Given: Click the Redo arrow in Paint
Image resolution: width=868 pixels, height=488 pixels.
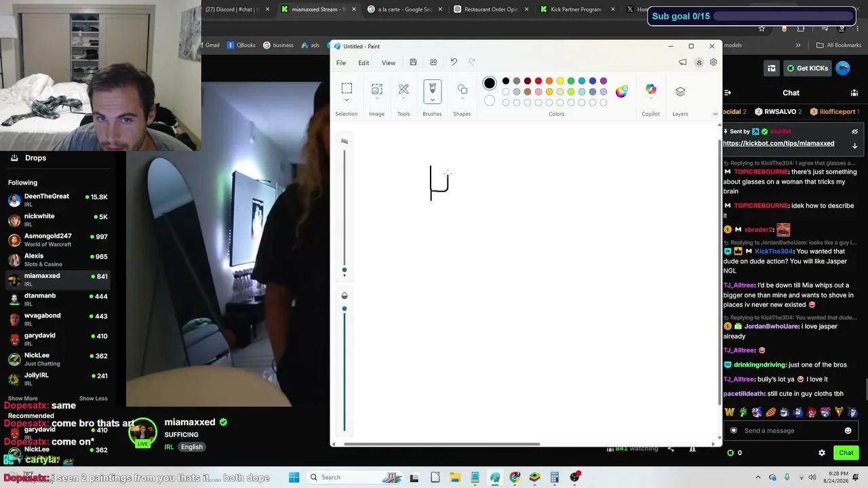Looking at the screenshot, I should [472, 62].
